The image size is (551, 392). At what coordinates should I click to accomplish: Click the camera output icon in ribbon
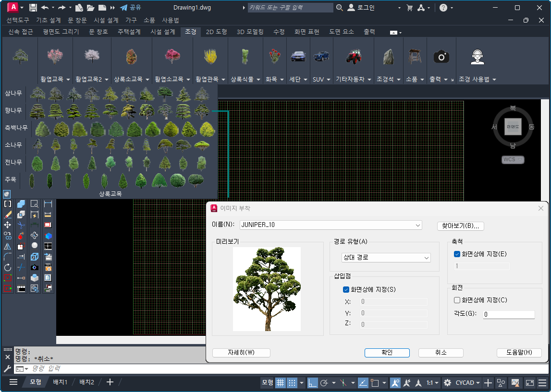point(441,57)
